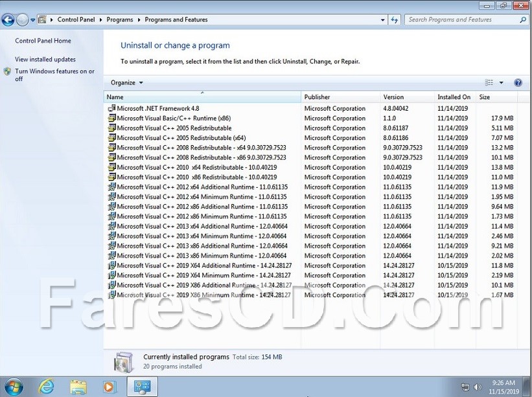Open Control Panel Home link
The width and height of the screenshot is (532, 397).
[43, 41]
